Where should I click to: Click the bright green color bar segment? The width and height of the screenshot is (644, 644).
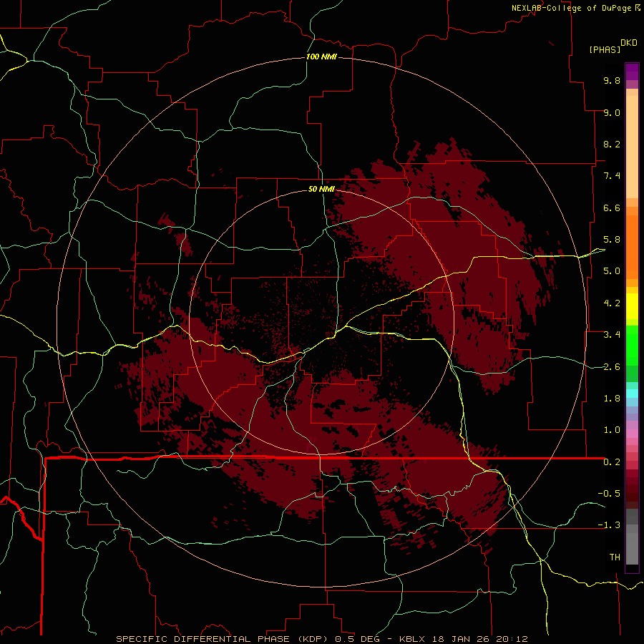tap(632, 345)
